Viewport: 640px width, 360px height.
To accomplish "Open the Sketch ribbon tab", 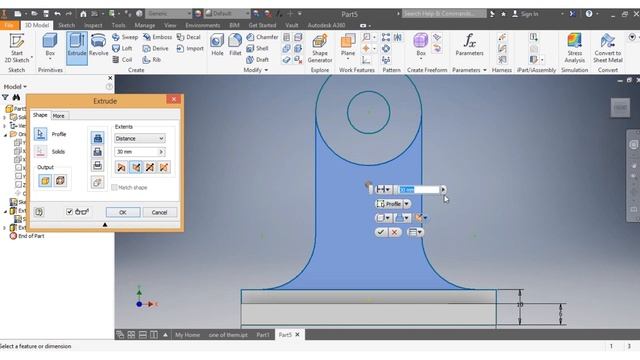I will tap(67, 25).
